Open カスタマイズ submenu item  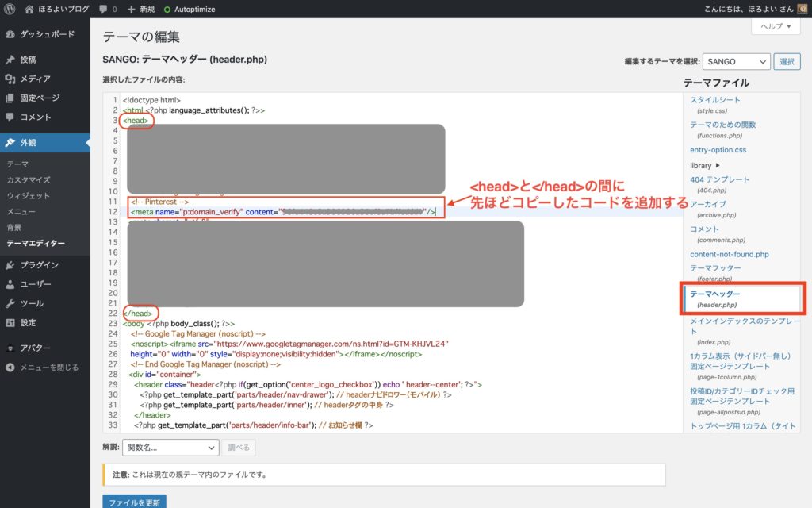click(29, 180)
